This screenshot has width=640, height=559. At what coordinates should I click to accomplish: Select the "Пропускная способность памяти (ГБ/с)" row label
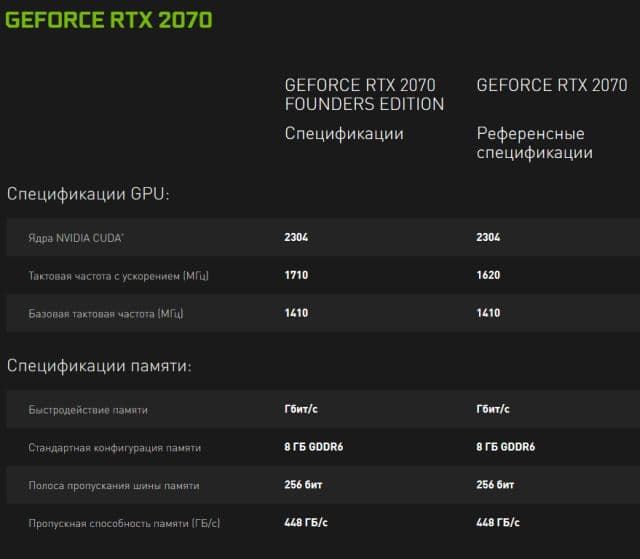pos(124,523)
